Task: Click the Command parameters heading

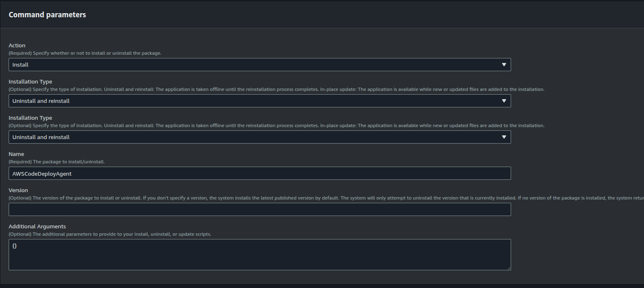Action: pos(47,15)
